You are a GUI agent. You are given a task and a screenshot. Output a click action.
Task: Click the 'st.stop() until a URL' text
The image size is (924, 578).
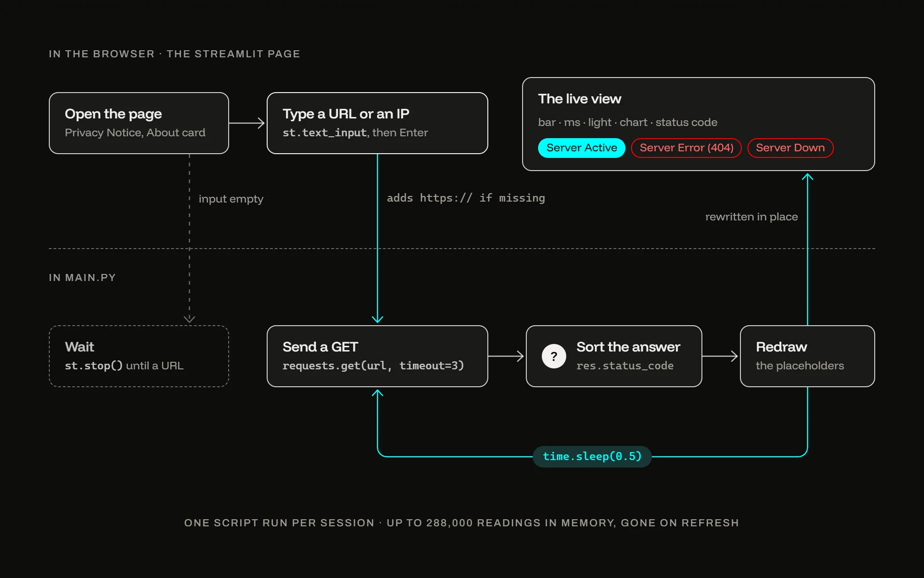coord(124,366)
